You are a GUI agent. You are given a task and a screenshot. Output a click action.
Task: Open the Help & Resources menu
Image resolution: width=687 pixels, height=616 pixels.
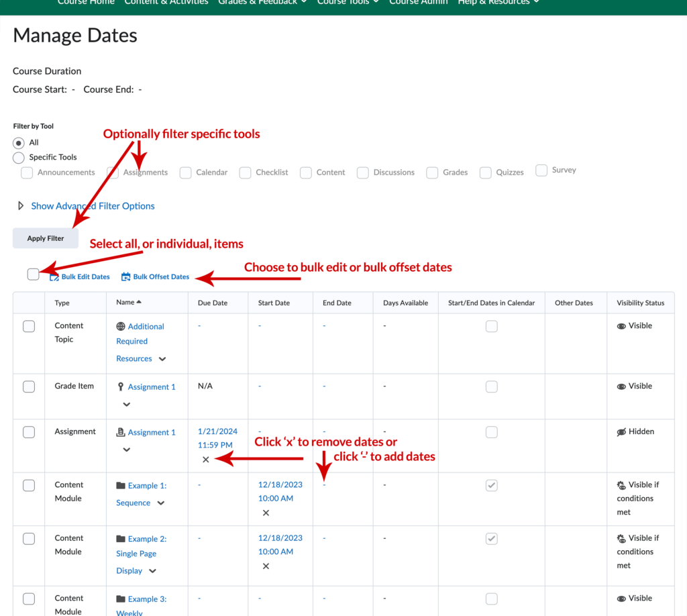pos(495,3)
